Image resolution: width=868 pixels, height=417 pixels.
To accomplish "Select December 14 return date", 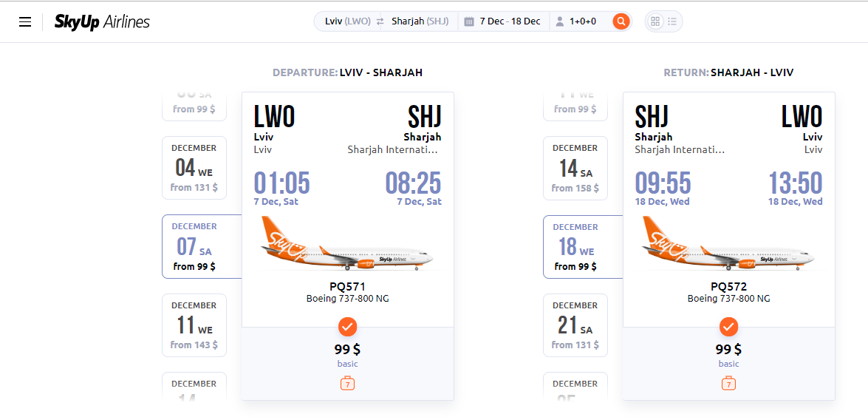I will (575, 168).
